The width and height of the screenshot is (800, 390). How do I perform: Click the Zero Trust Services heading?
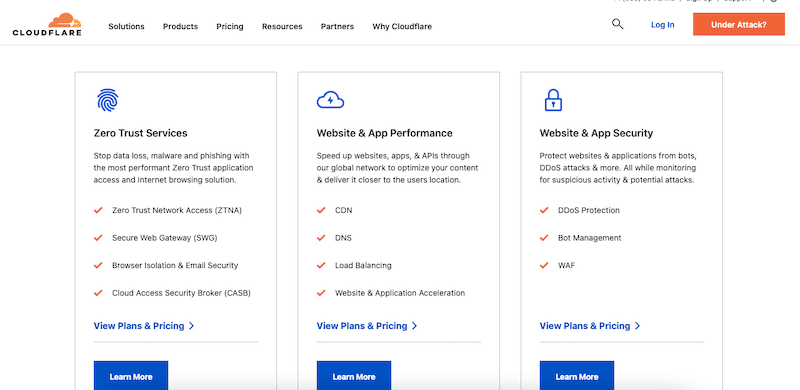point(140,133)
